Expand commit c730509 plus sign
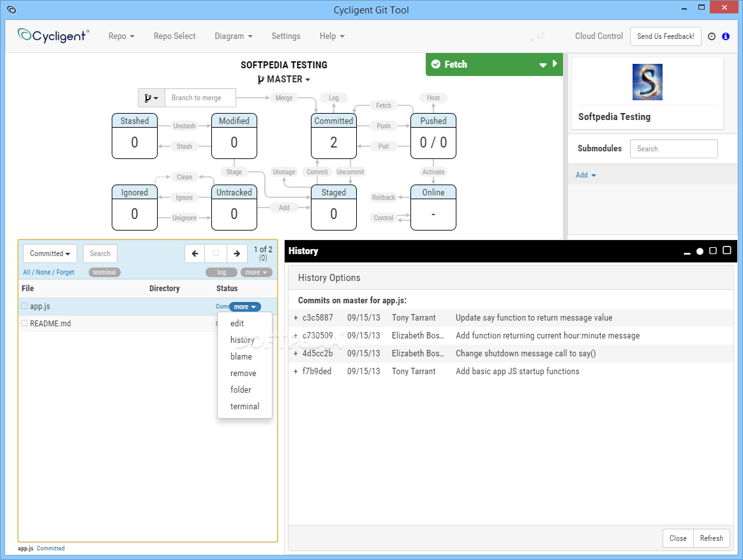 (296, 336)
